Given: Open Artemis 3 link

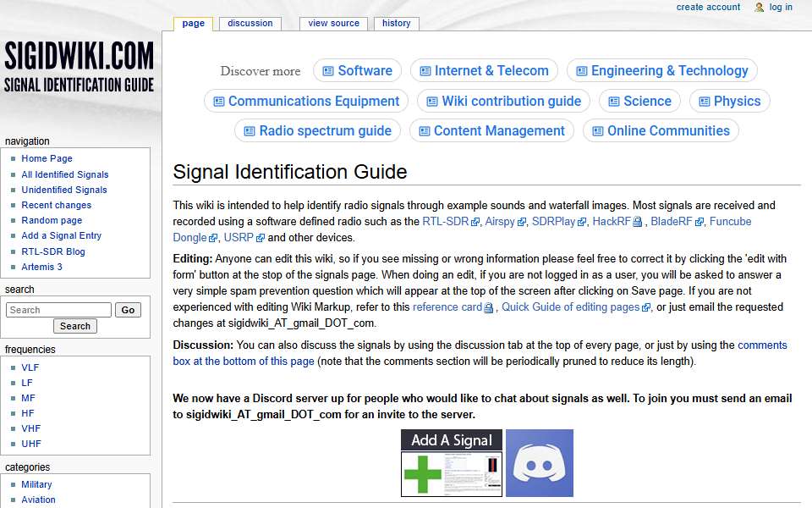Looking at the screenshot, I should [x=41, y=267].
